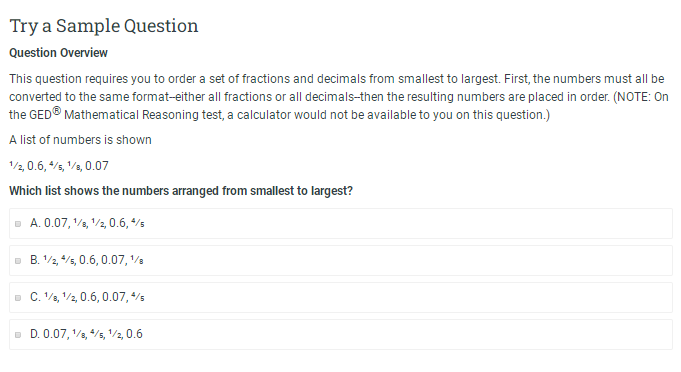
Task: Click the 'Question Overview' subheading
Action: (x=58, y=53)
